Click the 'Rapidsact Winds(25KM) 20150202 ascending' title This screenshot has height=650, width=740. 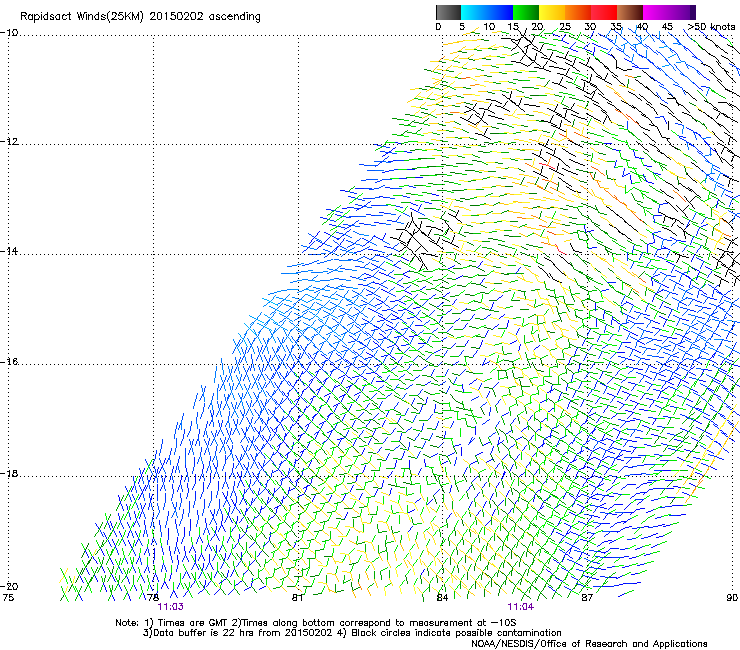(x=140, y=17)
